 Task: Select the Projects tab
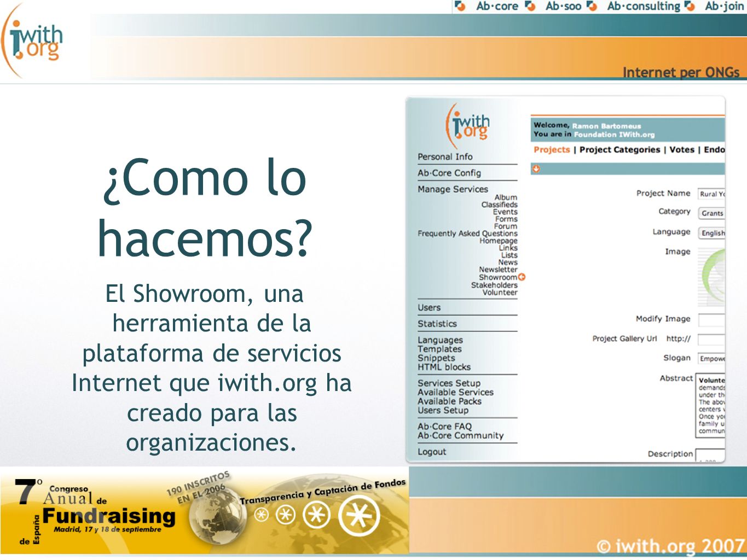coord(552,149)
